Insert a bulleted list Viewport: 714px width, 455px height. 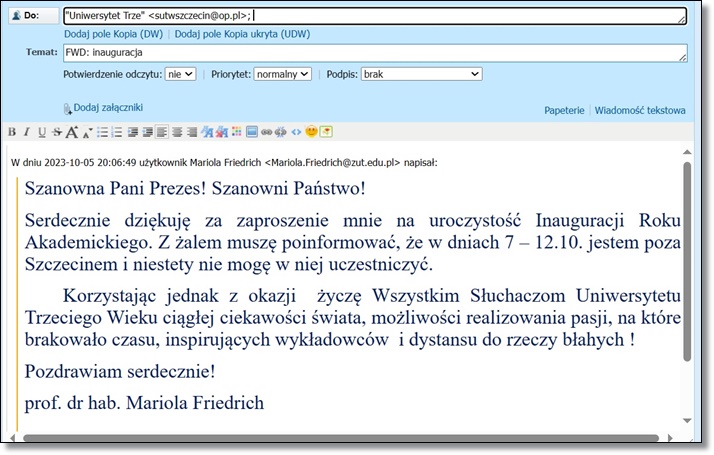(102, 132)
